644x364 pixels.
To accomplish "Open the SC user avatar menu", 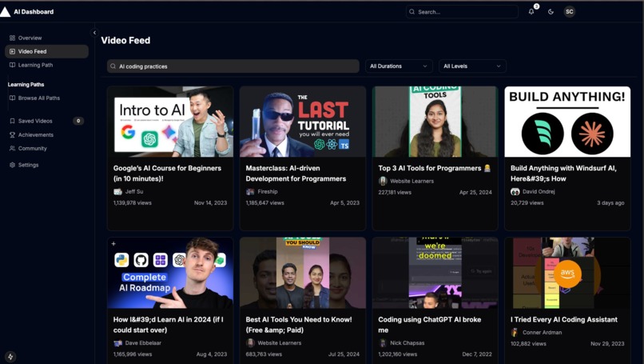I will tap(569, 11).
